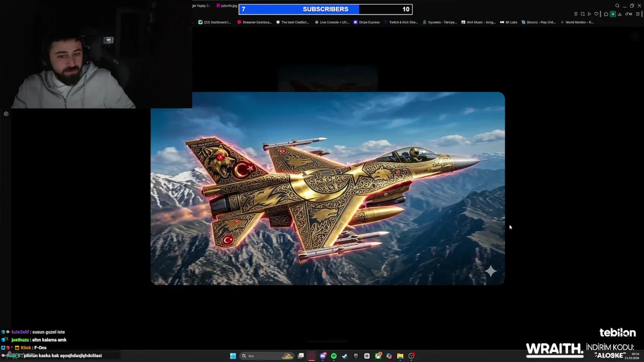
Task: Open the Streamer Dashboard bookmark
Action: click(254, 22)
